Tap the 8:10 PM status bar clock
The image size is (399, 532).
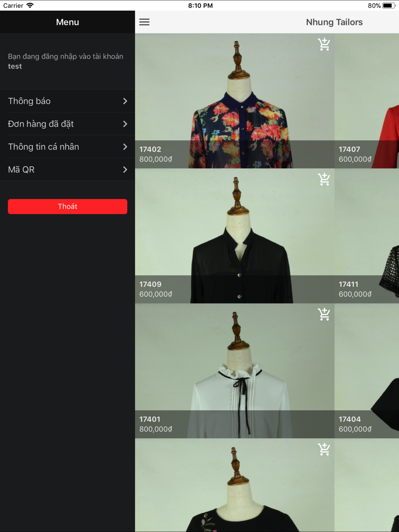[200, 6]
